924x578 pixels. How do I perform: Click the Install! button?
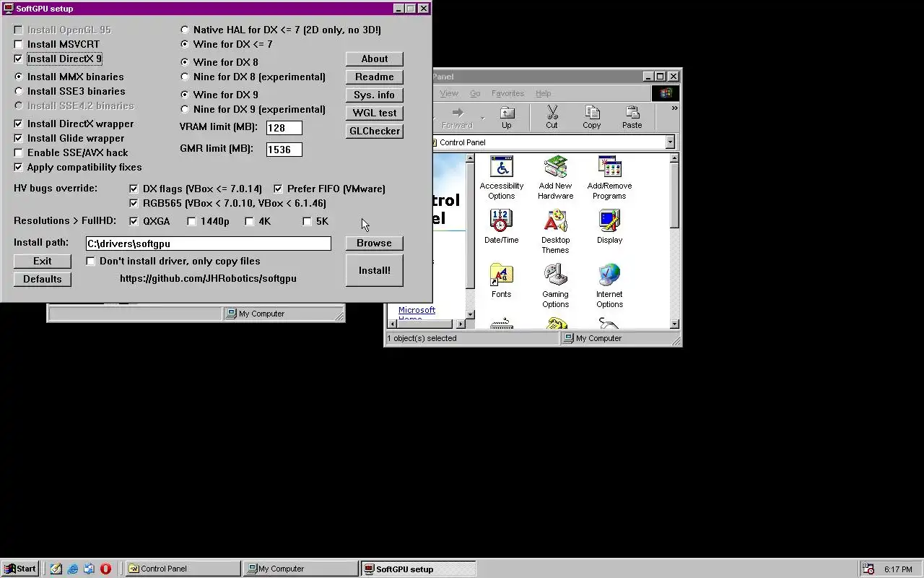pyautogui.click(x=374, y=270)
